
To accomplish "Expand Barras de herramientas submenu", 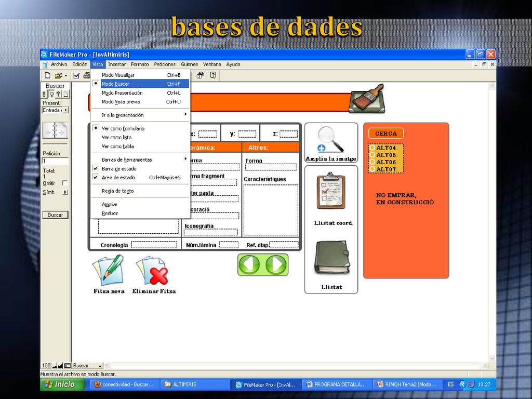I will (x=140, y=160).
